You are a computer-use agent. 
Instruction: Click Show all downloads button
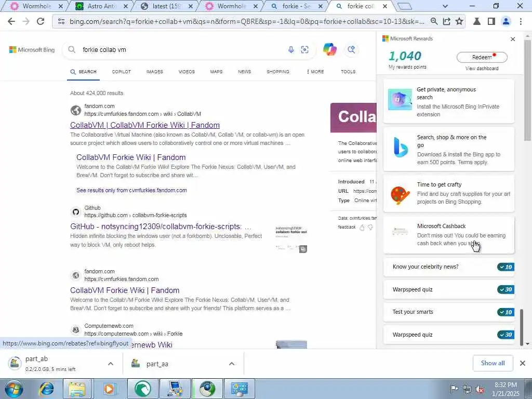pos(493,363)
